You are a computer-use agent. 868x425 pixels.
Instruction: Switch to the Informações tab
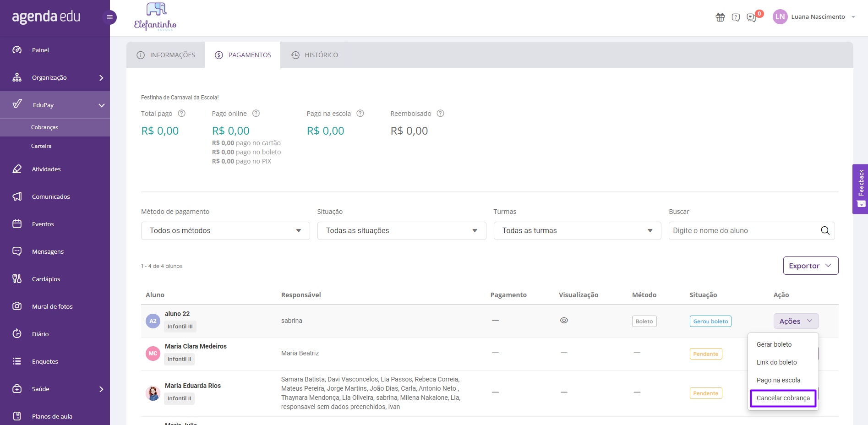coord(166,55)
